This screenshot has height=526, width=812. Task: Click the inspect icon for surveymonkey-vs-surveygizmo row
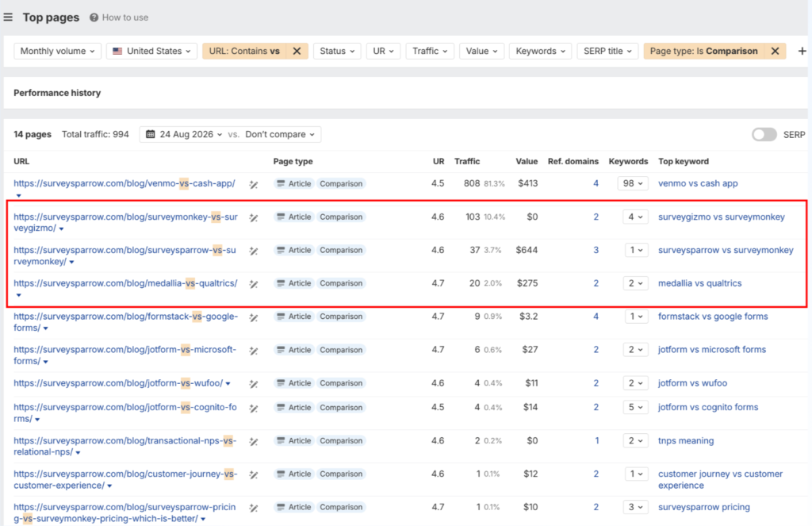[253, 217]
